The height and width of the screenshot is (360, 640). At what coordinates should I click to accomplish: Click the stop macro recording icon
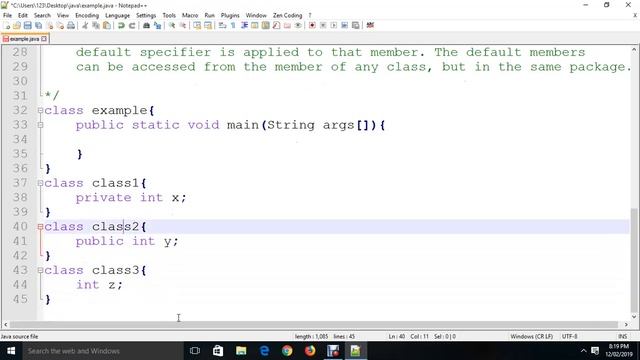(323, 25)
